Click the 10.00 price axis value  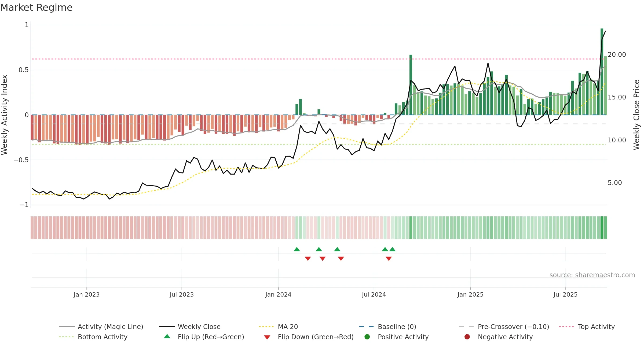tap(617, 140)
